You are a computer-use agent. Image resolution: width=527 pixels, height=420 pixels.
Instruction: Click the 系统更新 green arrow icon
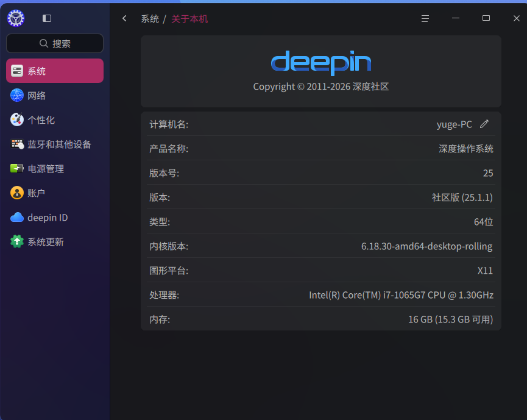17,241
